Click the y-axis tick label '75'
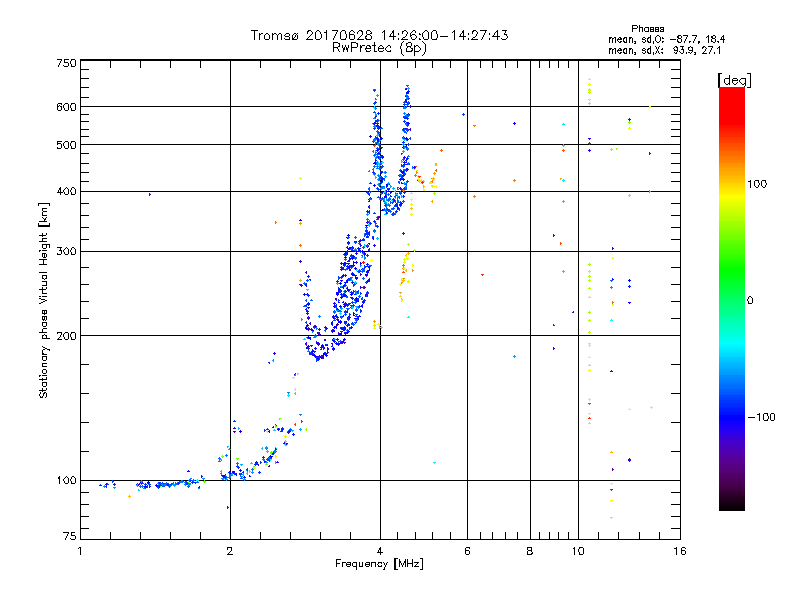 pos(70,536)
